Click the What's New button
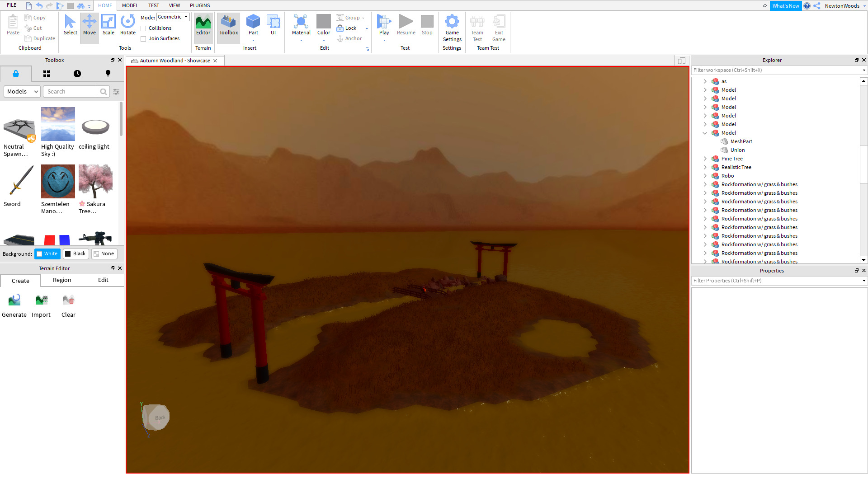This screenshot has width=868, height=488. pos(785,6)
